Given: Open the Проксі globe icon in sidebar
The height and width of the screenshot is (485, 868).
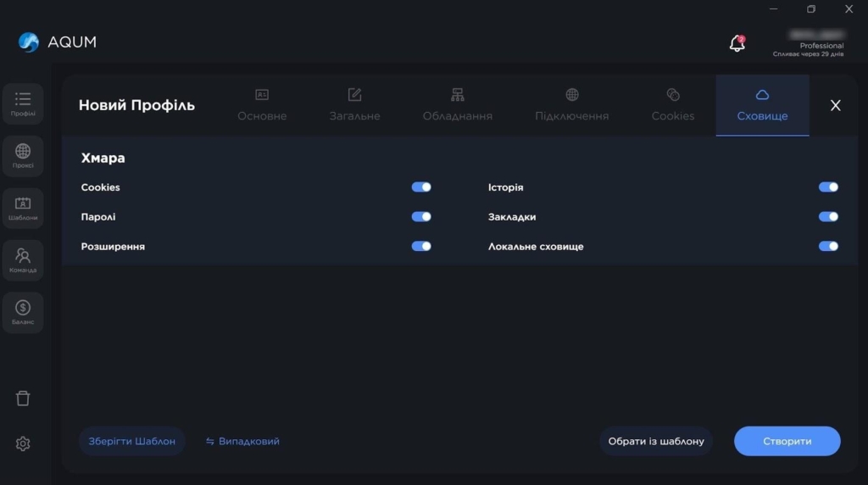Looking at the screenshot, I should tap(23, 156).
